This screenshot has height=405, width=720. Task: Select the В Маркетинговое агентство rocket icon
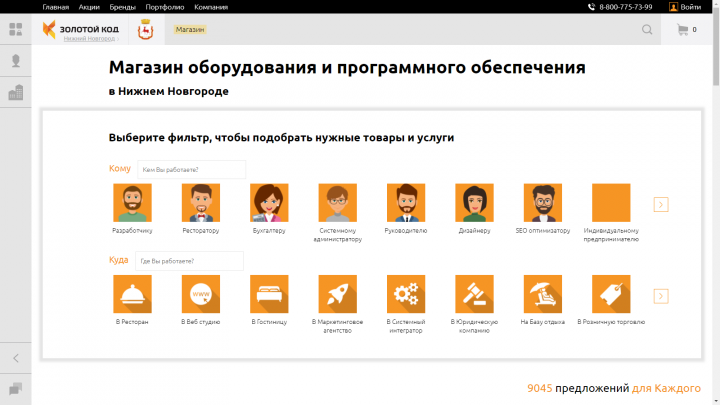click(338, 294)
